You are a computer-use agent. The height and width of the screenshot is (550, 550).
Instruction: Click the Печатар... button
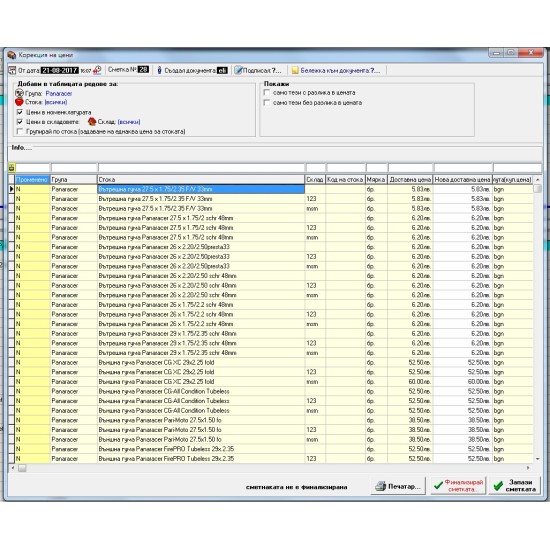click(x=398, y=486)
